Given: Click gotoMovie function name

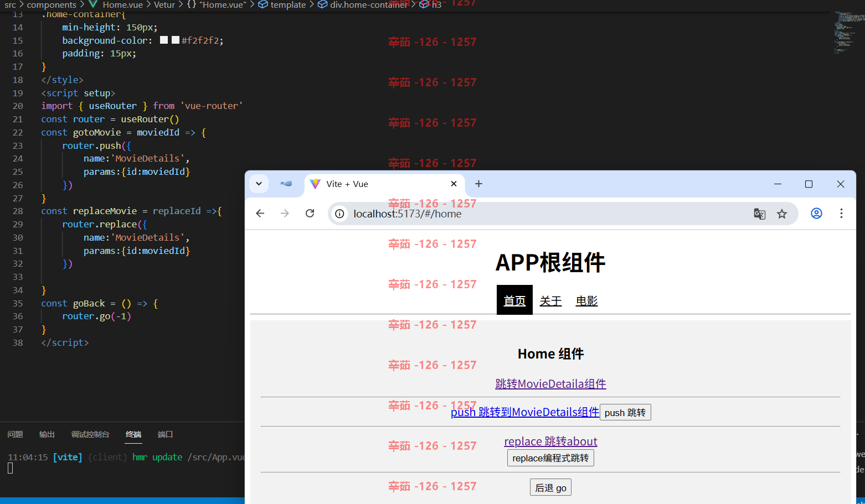Looking at the screenshot, I should pyautogui.click(x=97, y=132).
